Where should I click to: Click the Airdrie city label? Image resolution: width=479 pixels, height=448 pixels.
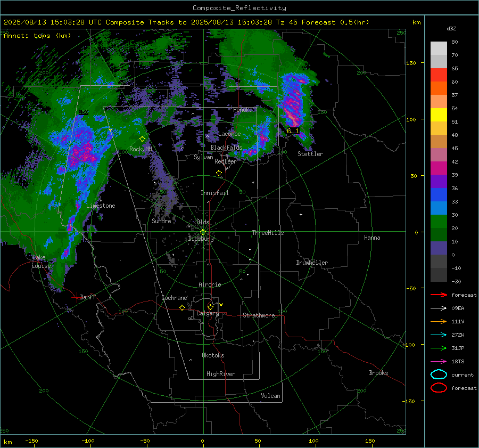click(210, 284)
